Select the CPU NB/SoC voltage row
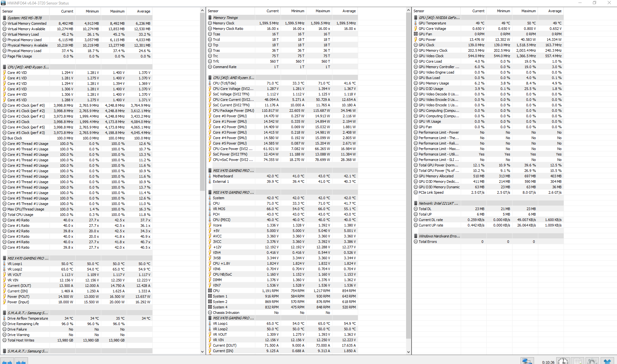617x364 pixels. [282, 274]
